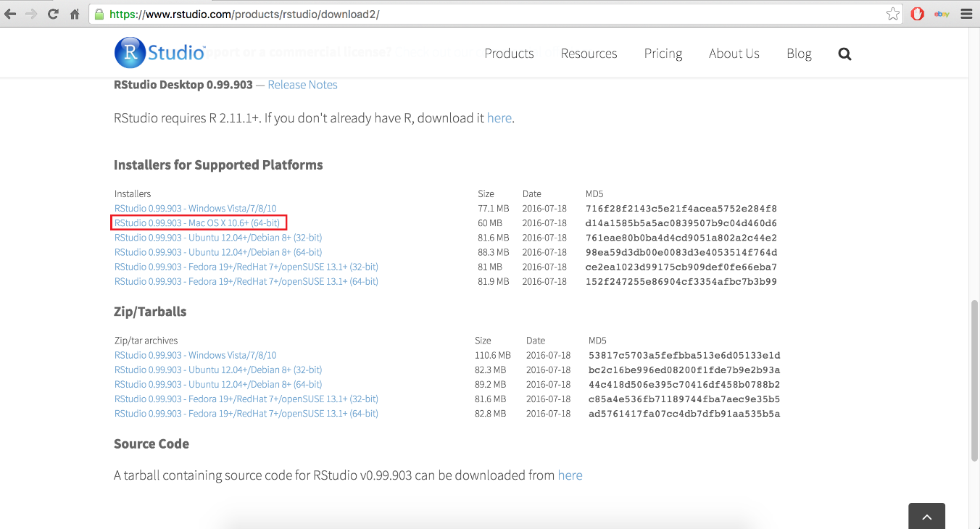Click the eBay extension icon

[x=942, y=14]
